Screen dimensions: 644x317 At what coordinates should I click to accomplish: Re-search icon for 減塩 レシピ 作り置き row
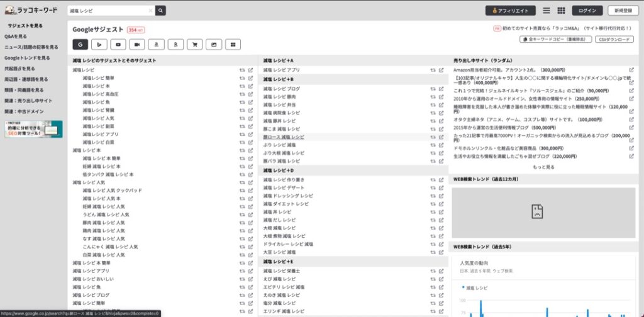tap(433, 180)
